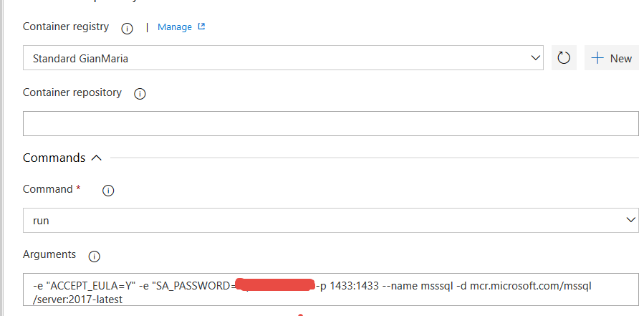
Task: Click the down arrow of the run dropdown
Action: pyautogui.click(x=631, y=220)
